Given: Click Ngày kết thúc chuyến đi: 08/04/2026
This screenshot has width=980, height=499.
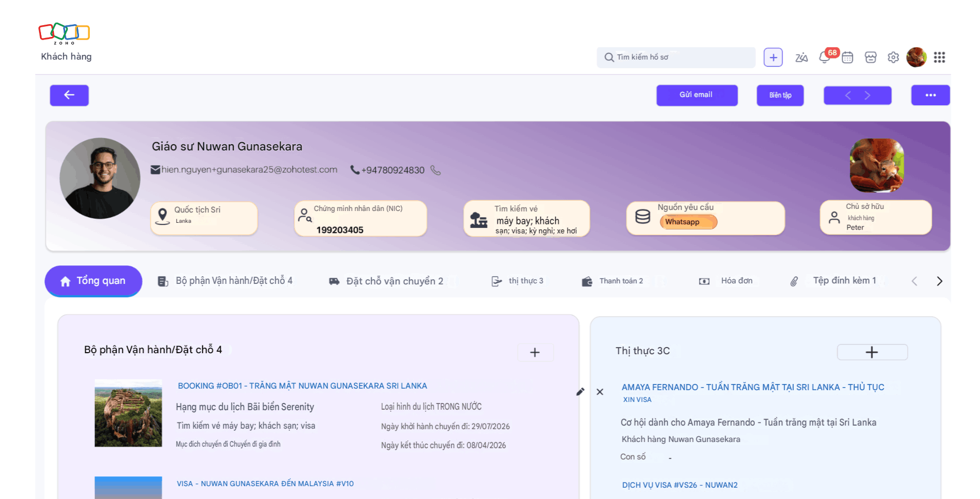Looking at the screenshot, I should click(443, 445).
